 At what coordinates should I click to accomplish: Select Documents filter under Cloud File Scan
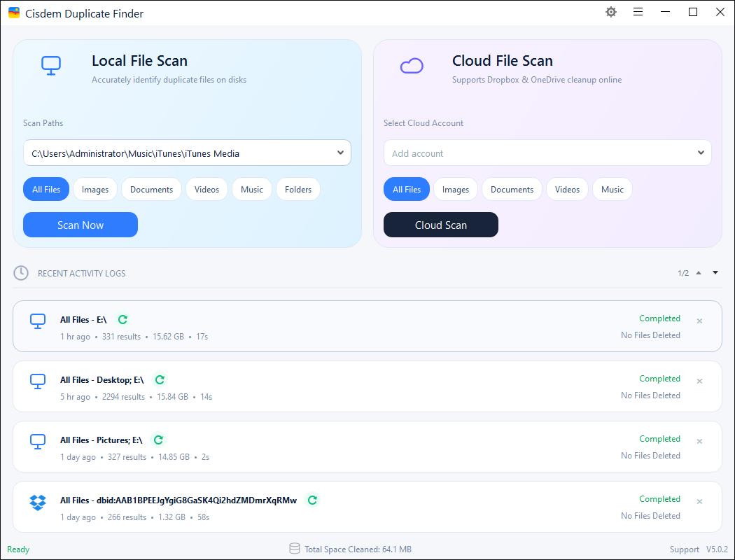512,189
